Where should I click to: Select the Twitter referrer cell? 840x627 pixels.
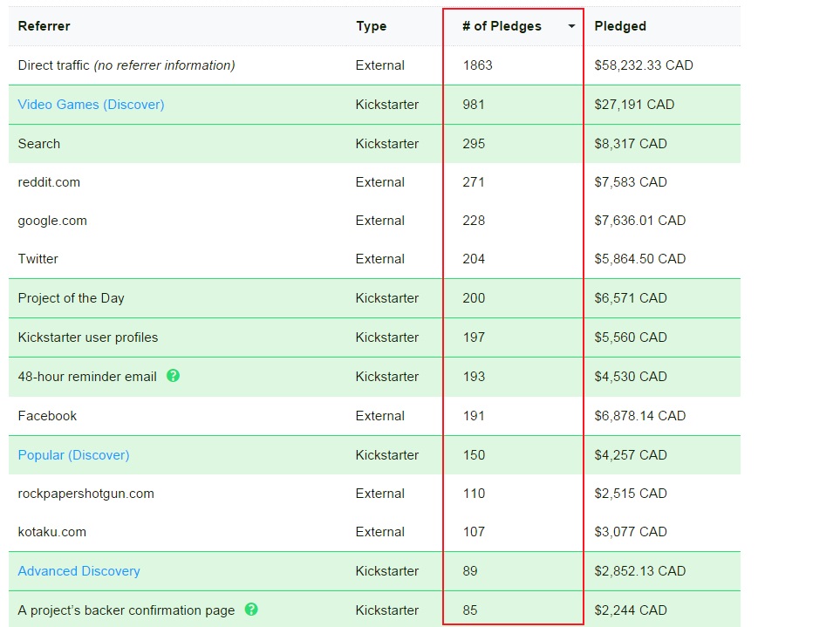[x=38, y=259]
